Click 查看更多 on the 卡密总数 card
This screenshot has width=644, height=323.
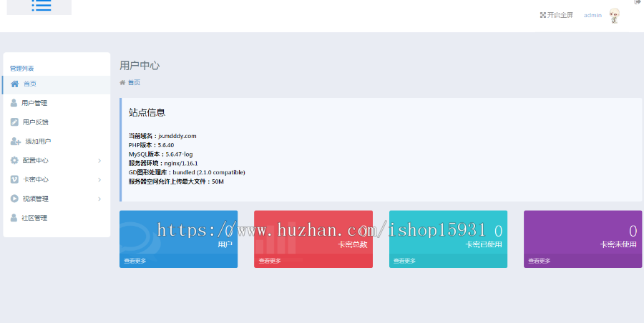tap(270, 261)
